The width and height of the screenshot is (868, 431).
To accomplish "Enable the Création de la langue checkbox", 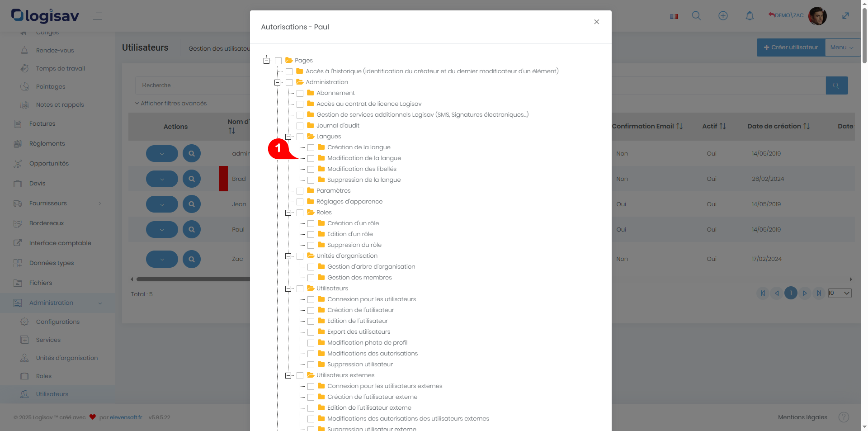I will 311,147.
